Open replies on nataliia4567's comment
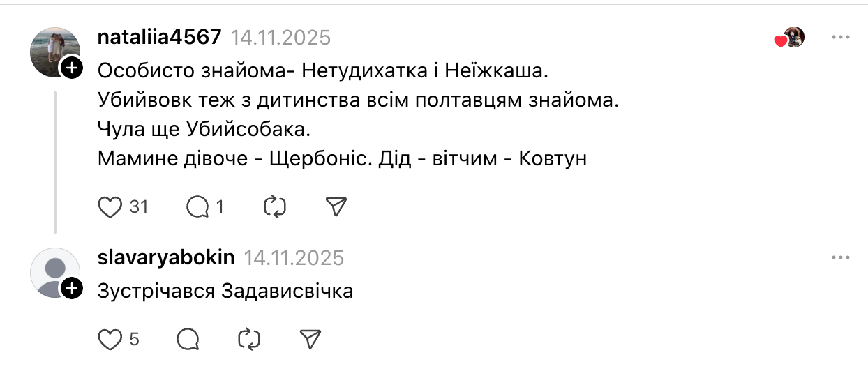Image resolution: width=868 pixels, height=378 pixels. coord(199,207)
